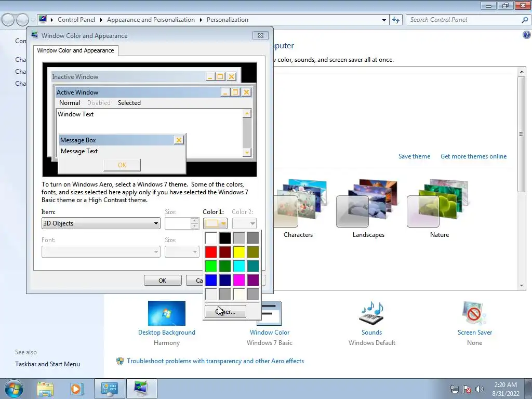Click the Inactive Window title bar in preview
The width and height of the screenshot is (532, 399).
click(128, 77)
